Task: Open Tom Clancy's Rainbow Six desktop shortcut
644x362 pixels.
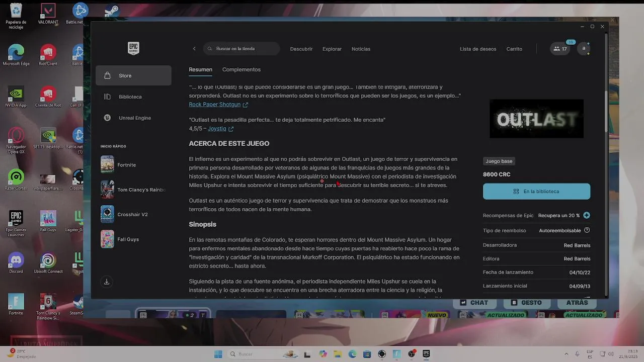Action: point(48,307)
